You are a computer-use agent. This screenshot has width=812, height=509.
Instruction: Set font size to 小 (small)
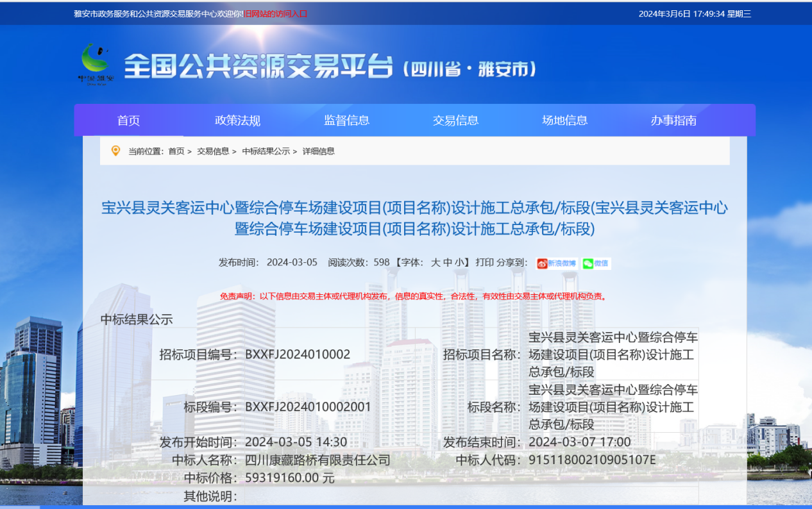click(459, 262)
